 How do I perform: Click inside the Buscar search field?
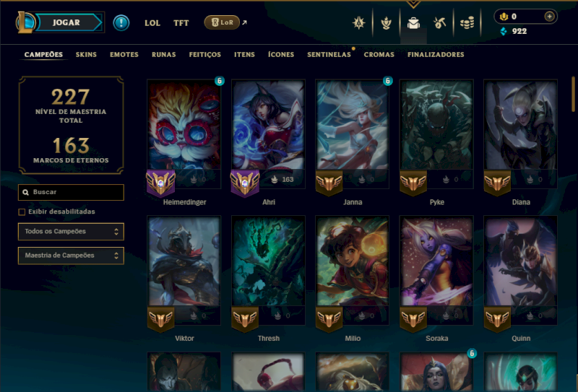pos(71,192)
